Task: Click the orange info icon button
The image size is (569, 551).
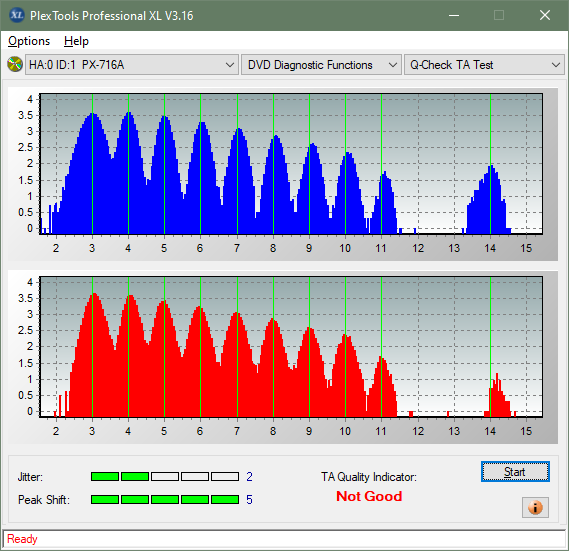Action: coord(535,507)
